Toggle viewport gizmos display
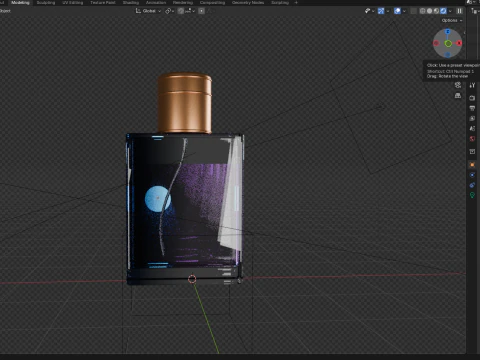The height and width of the screenshot is (360, 480). pyautogui.click(x=381, y=11)
